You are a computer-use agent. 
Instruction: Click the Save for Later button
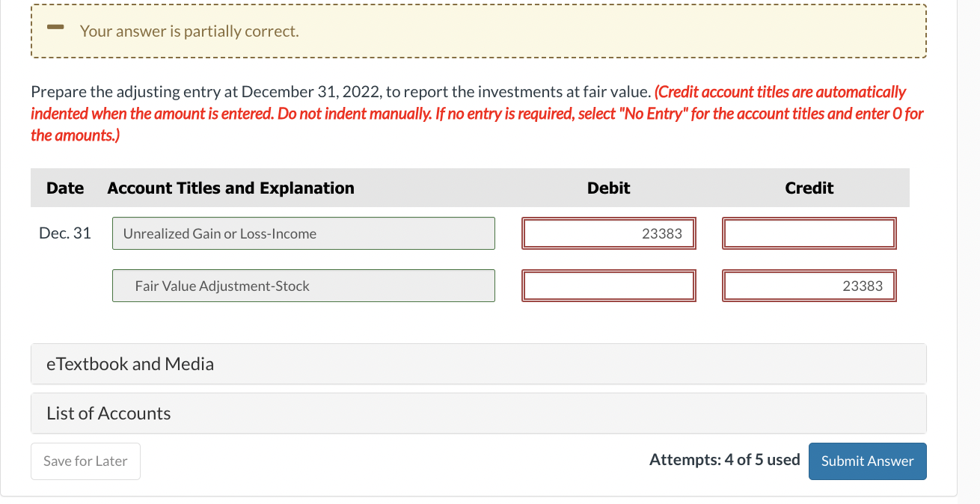(85, 461)
